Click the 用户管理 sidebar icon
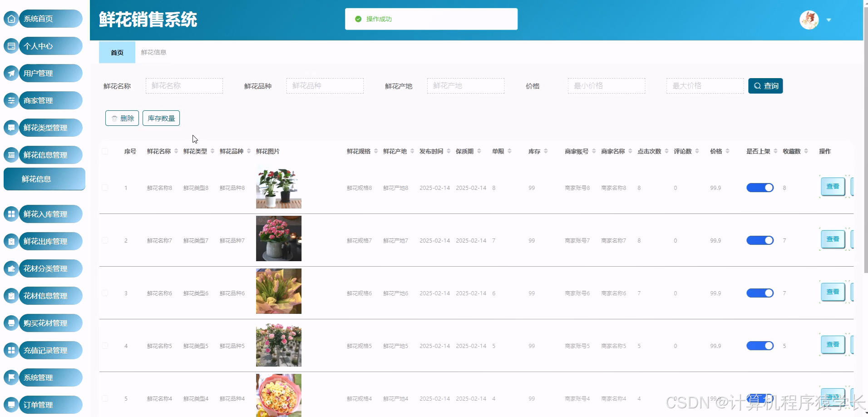 coord(11,73)
